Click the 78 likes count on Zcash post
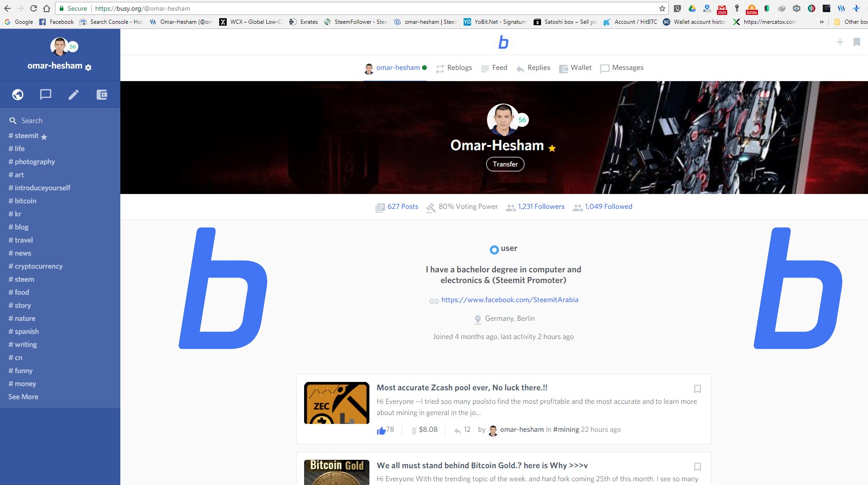 click(390, 430)
